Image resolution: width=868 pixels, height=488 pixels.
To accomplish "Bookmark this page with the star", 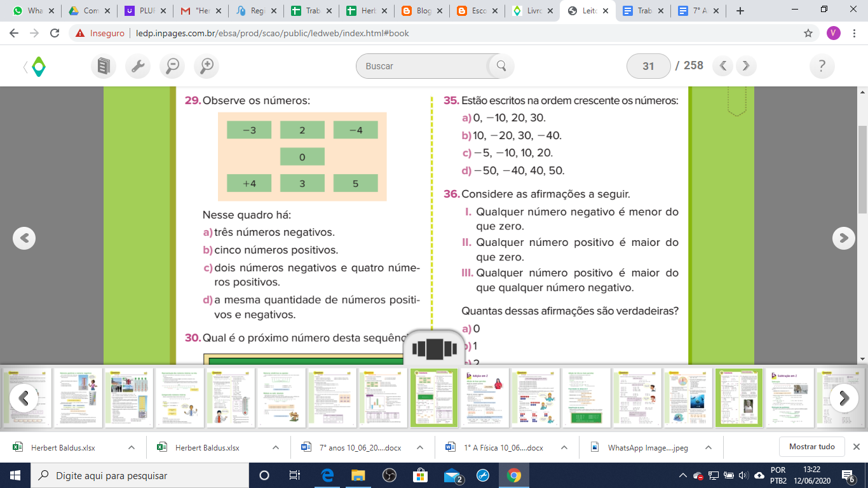I will point(808,33).
